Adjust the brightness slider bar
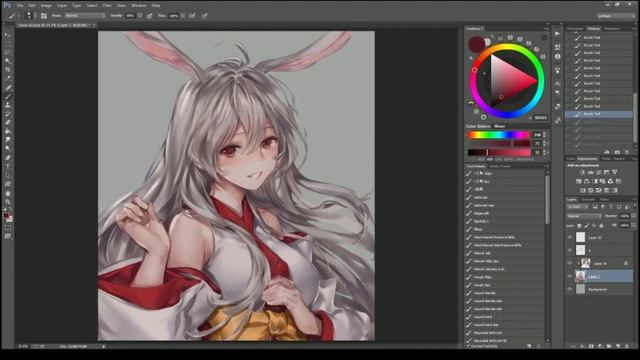The width and height of the screenshot is (640, 360). (498, 152)
